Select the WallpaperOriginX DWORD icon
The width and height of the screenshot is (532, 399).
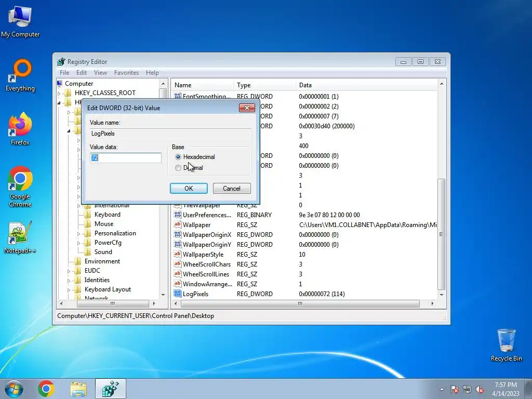click(x=178, y=234)
